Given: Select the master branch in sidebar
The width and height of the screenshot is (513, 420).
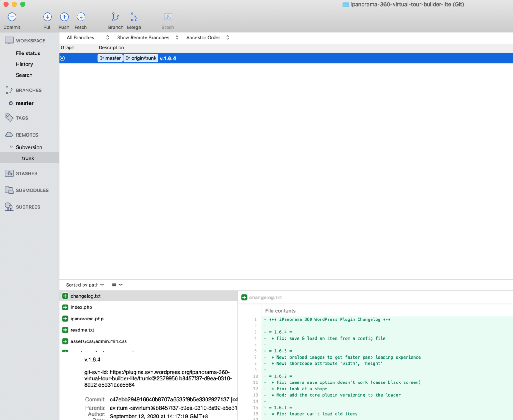Looking at the screenshot, I should tap(25, 103).
